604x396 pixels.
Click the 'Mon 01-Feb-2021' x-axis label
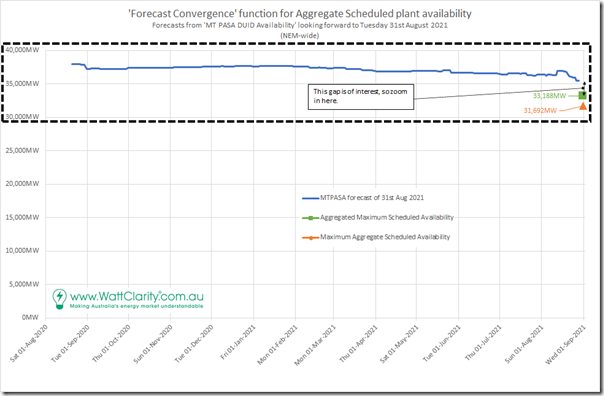click(x=277, y=344)
